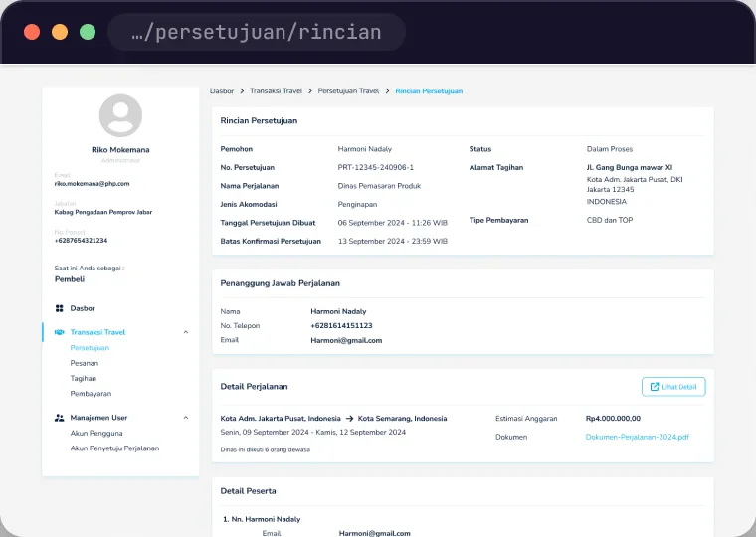Collapse the Manajemen User submenu chevron

tap(186, 418)
